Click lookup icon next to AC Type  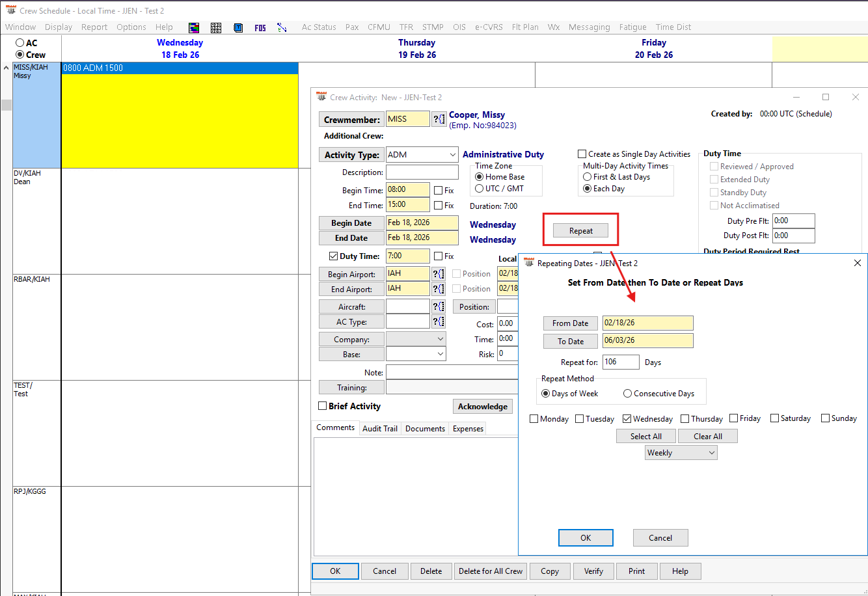pos(439,321)
